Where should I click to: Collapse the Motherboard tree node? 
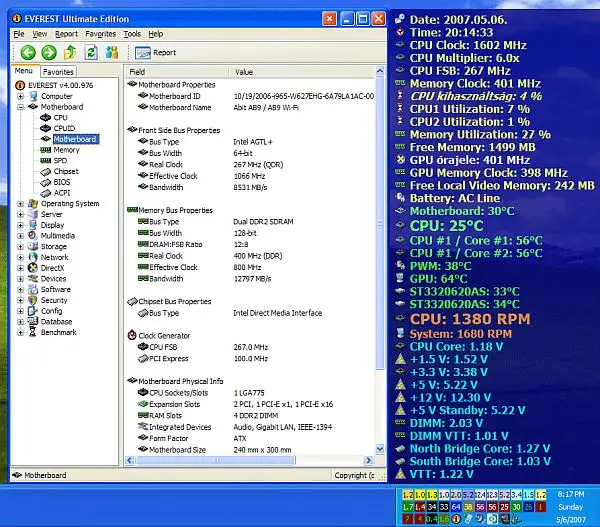(x=21, y=107)
